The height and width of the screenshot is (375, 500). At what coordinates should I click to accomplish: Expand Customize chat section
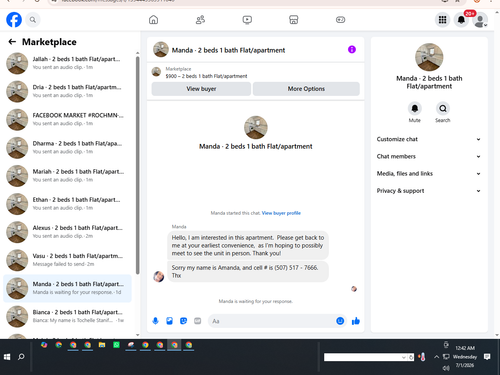coord(429,139)
